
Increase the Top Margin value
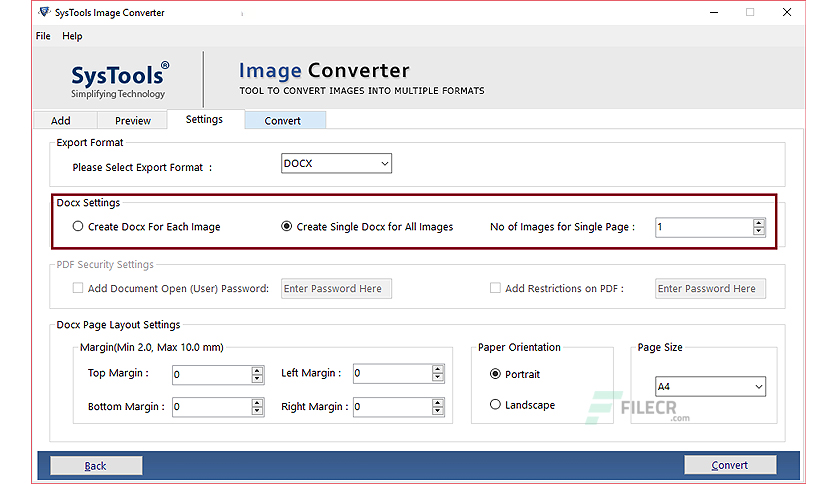pos(257,370)
